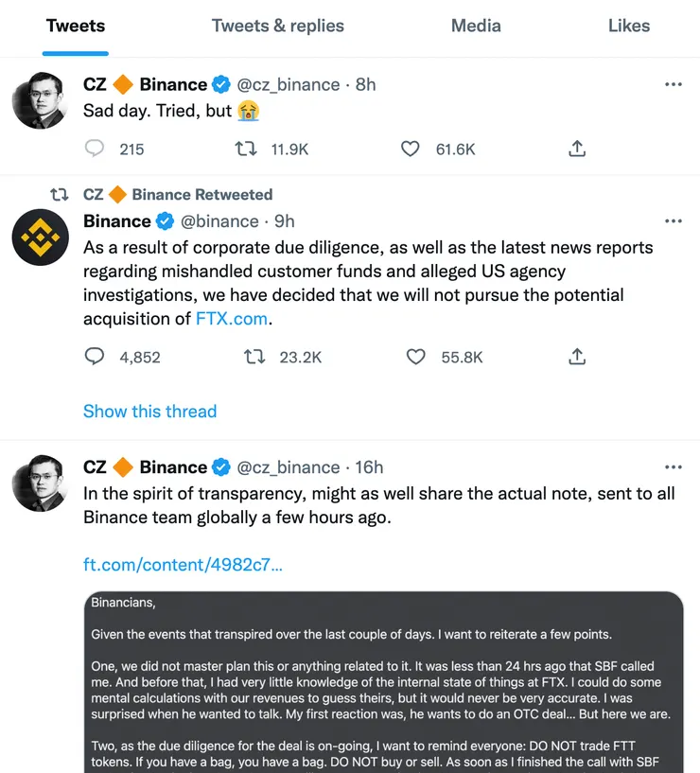700x773 pixels.
Task: Click the FTX.com link in the tweet
Action: coord(232,319)
